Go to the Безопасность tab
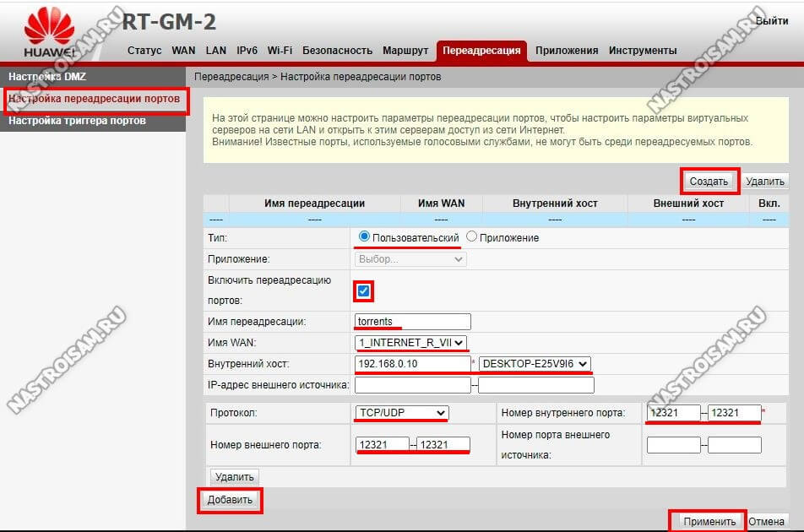804x532 pixels. coord(337,51)
